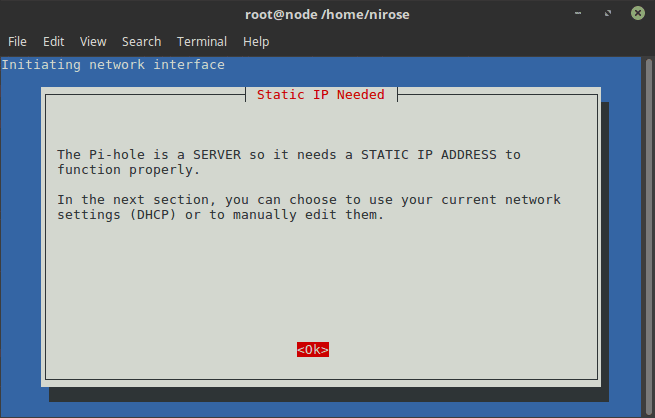Image resolution: width=655 pixels, height=418 pixels.
Task: Open the Help menu
Action: point(256,42)
